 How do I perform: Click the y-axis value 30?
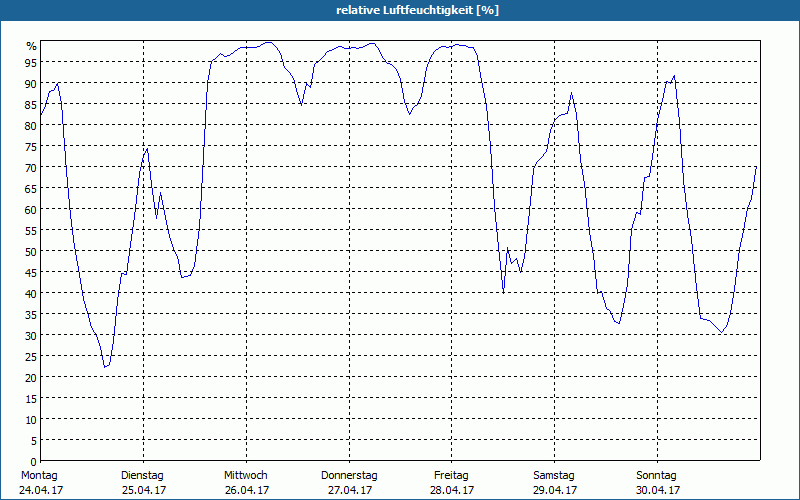click(31, 335)
